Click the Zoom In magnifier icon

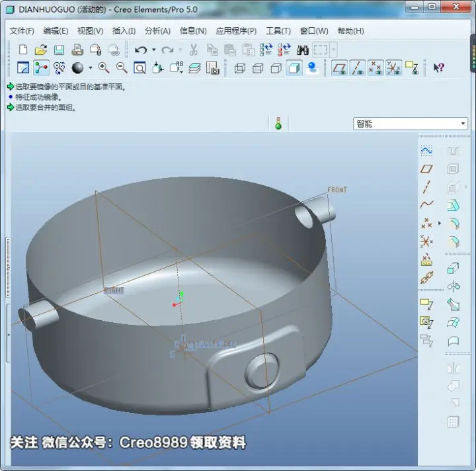pyautogui.click(x=104, y=67)
